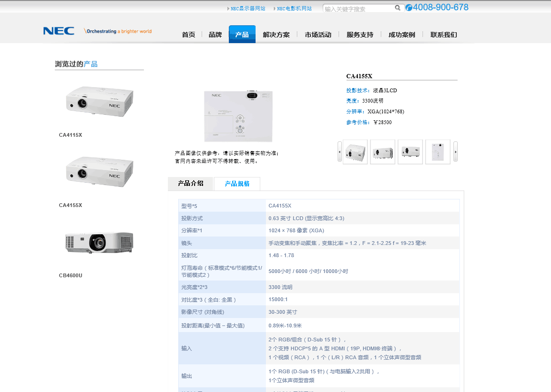
Task: Click the main CA4155X top-view product image
Action: [238, 116]
